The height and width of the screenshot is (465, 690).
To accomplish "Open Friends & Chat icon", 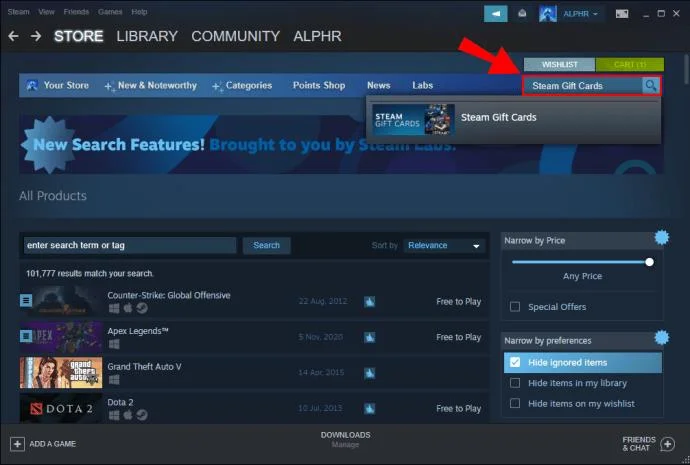I will pos(667,443).
